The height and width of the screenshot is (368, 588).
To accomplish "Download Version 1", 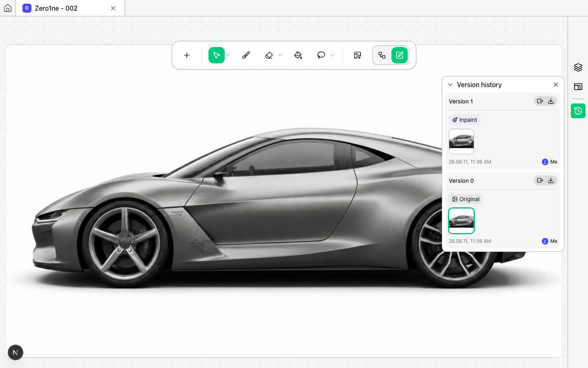I will pyautogui.click(x=551, y=101).
